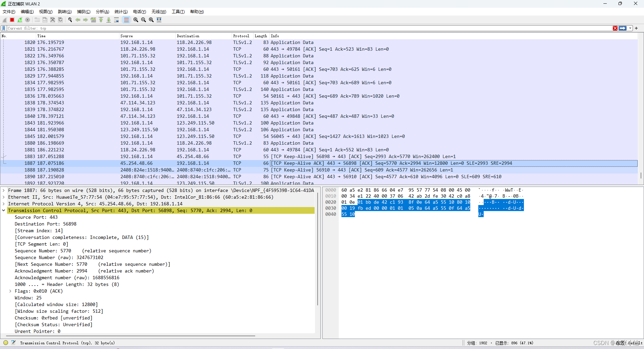Screen dimensions: 644x349
Task: Open Find Packet magnifier tool
Action: pos(70,20)
